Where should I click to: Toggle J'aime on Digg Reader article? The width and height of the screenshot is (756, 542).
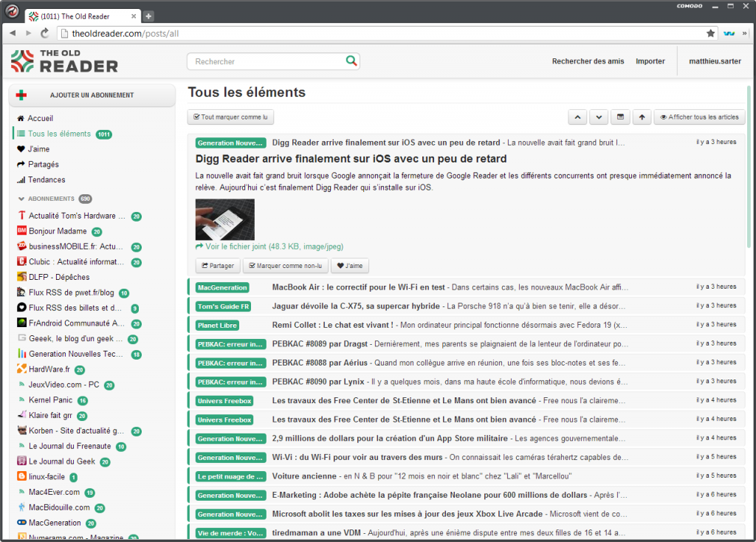click(349, 266)
